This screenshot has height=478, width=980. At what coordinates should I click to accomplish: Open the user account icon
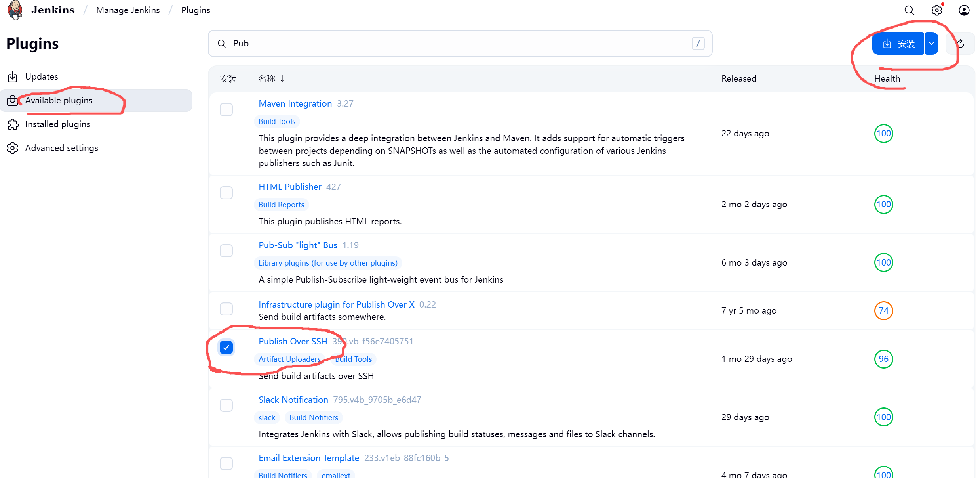pyautogui.click(x=964, y=10)
